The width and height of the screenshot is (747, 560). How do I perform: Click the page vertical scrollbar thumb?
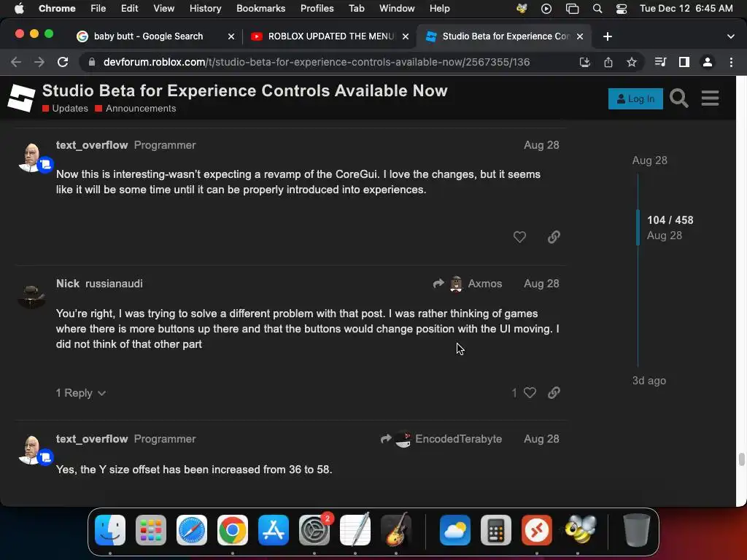741,459
